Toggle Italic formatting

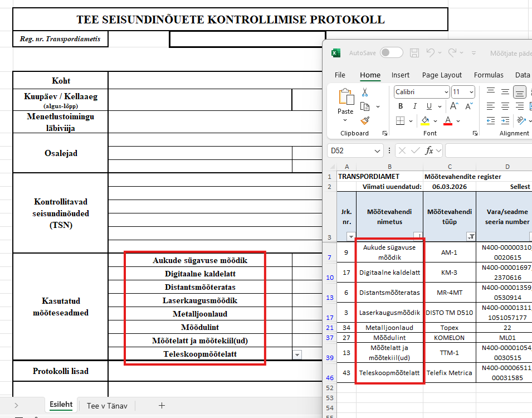pyautogui.click(x=414, y=106)
